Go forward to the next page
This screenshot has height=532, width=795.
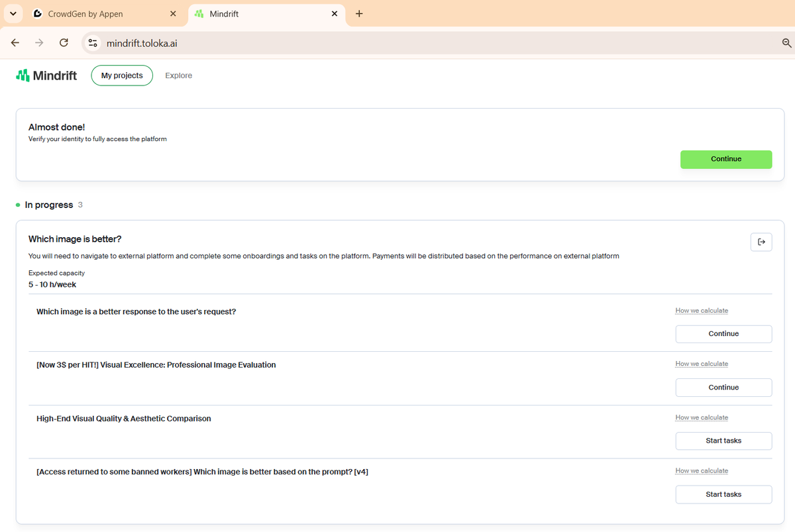coord(39,42)
